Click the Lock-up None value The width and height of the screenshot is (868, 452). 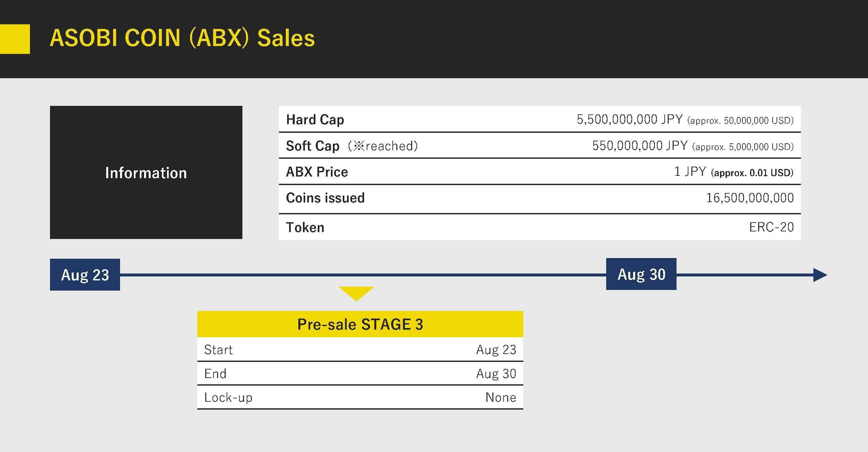click(501, 397)
